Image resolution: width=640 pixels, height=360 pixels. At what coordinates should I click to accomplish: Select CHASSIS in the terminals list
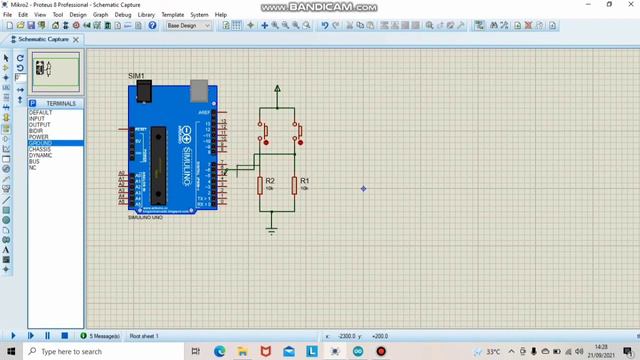click(x=56, y=149)
